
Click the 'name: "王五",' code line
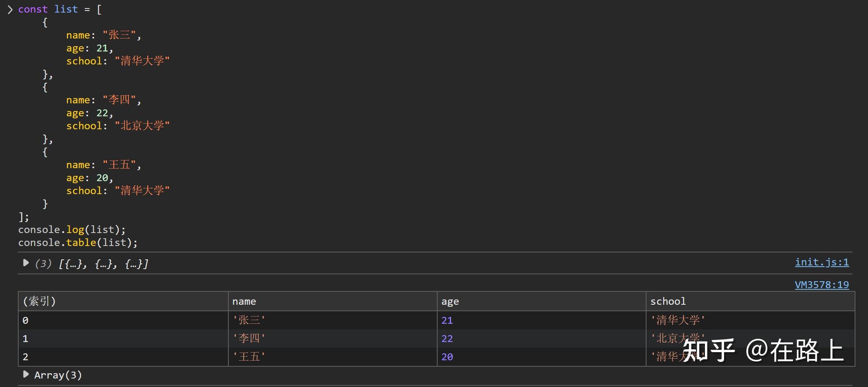(104, 165)
